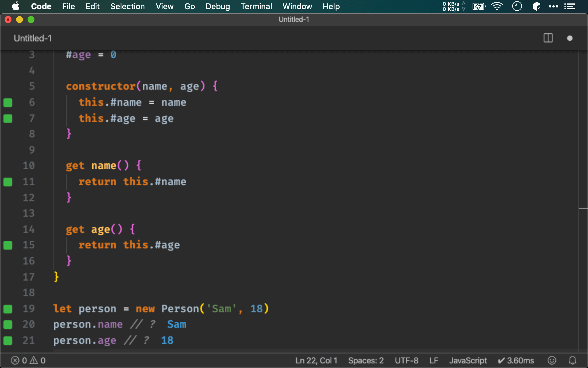This screenshot has height=368, width=588.
Task: Click the Quokka 3.60ms checkmark status
Action: [x=516, y=360]
